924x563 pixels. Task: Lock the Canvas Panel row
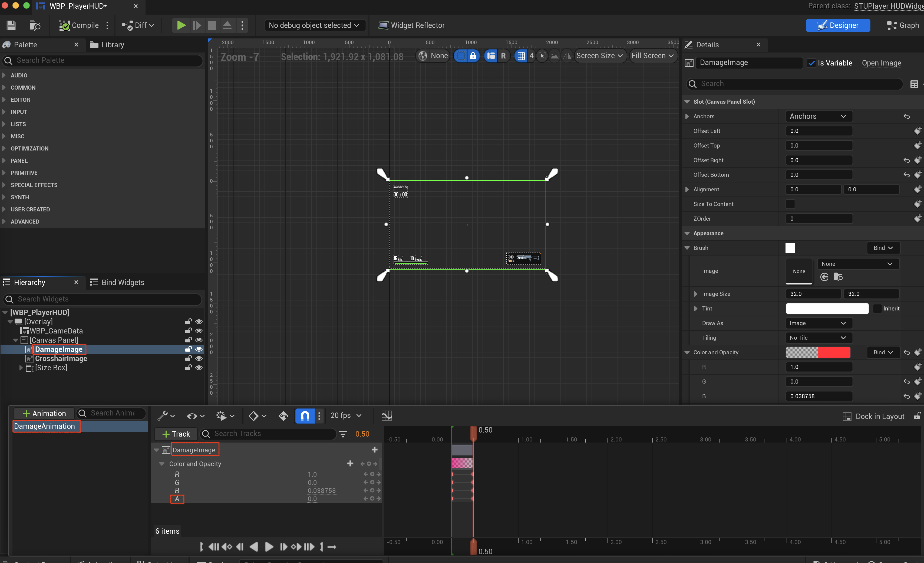click(189, 340)
